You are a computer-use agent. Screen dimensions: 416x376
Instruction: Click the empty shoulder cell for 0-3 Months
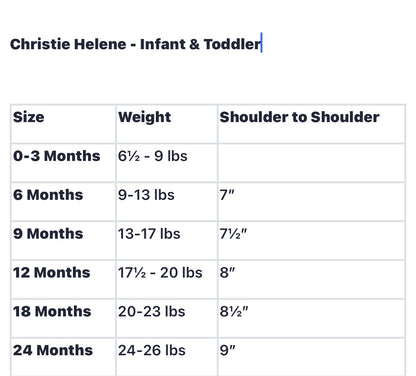pyautogui.click(x=311, y=163)
